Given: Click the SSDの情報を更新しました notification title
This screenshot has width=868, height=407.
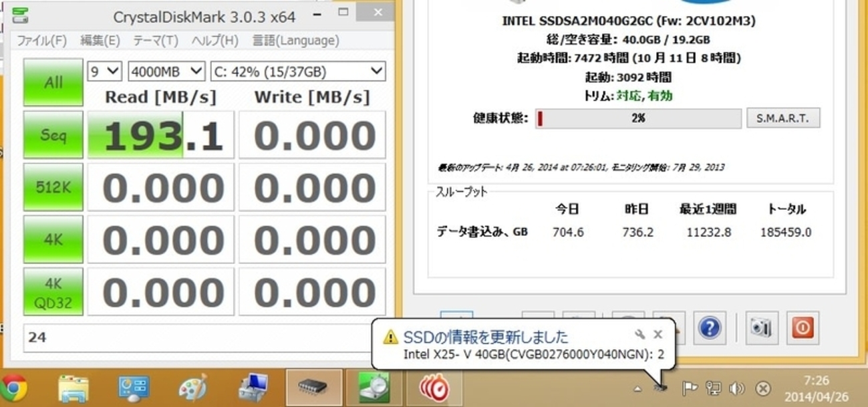Looking at the screenshot, I should click(x=486, y=336).
